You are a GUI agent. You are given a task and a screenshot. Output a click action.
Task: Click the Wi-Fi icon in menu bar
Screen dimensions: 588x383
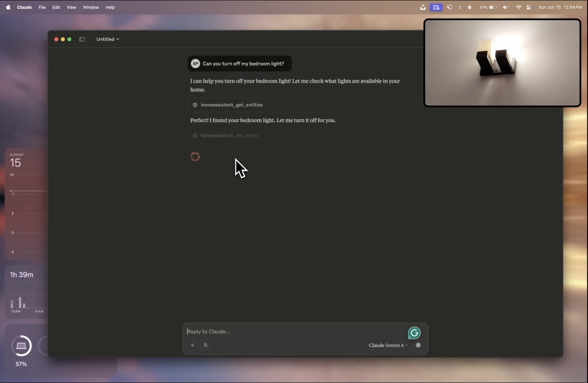point(519,7)
